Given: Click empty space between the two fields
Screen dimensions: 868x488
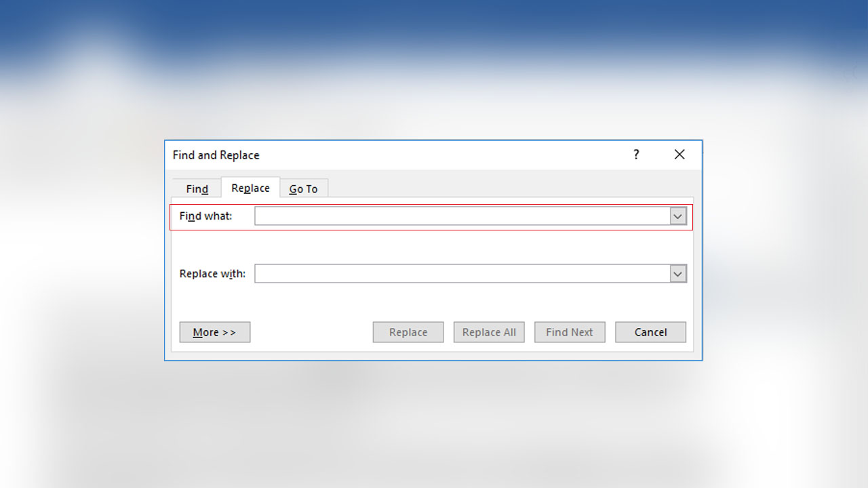Looking at the screenshot, I should 434,245.
